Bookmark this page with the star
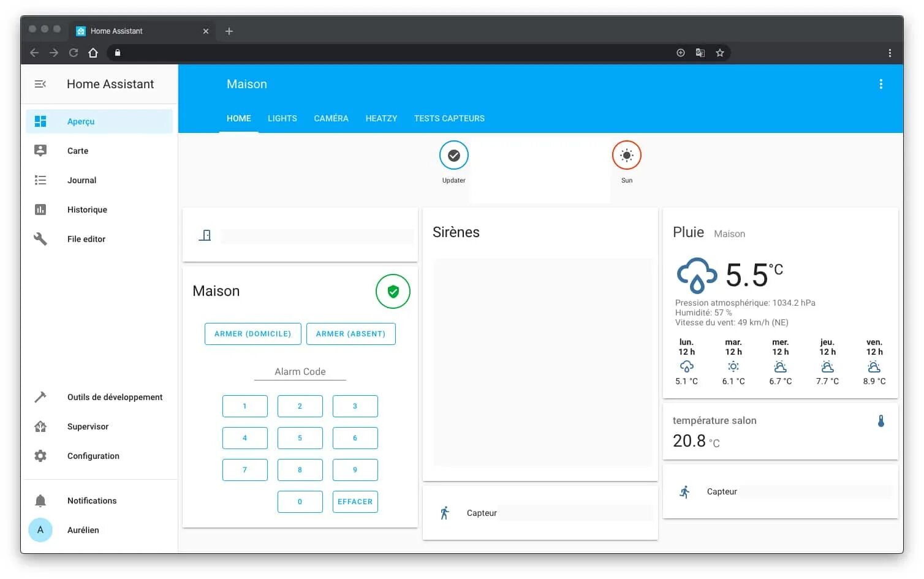The image size is (924, 579). [x=720, y=53]
